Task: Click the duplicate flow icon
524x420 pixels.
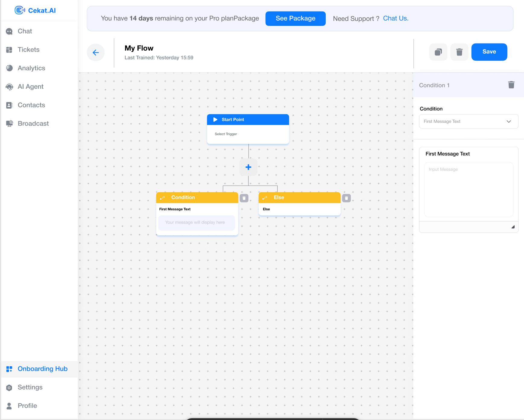Action: click(x=438, y=52)
